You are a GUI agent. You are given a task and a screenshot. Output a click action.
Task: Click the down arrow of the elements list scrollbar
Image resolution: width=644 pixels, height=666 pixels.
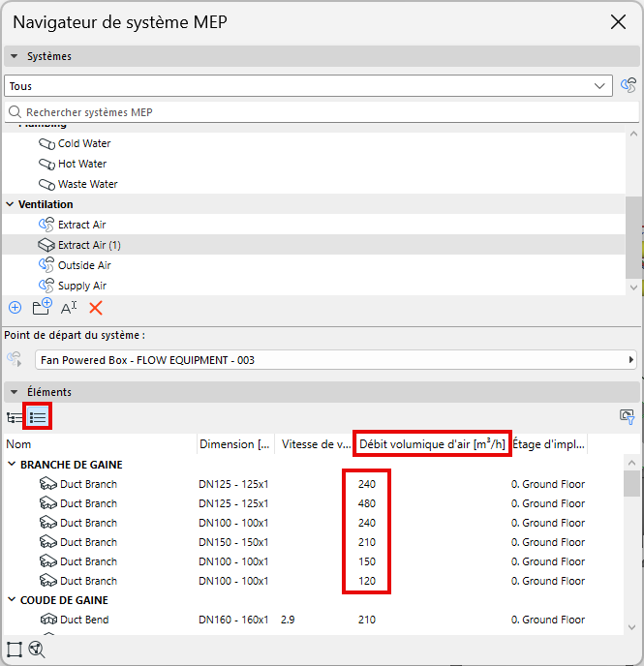point(631,627)
